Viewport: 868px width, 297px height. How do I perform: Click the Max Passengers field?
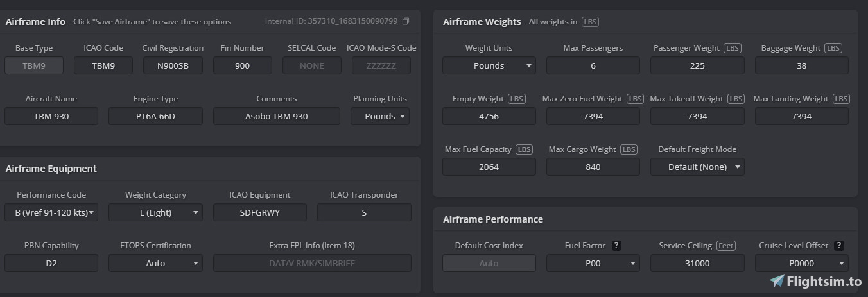click(x=593, y=65)
